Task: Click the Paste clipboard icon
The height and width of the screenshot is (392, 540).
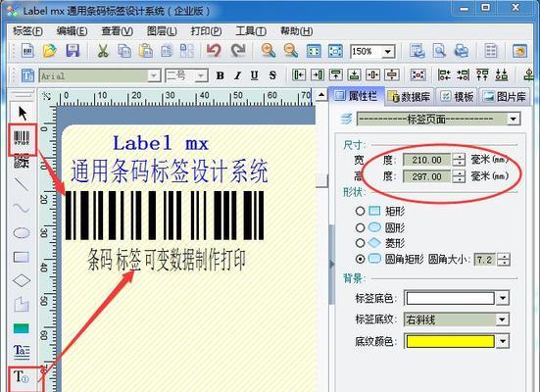Action: tap(146, 51)
